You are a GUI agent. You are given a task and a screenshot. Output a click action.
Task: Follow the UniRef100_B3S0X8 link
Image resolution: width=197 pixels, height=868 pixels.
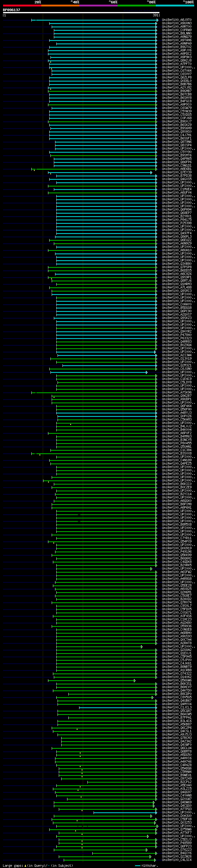coord(176,454)
